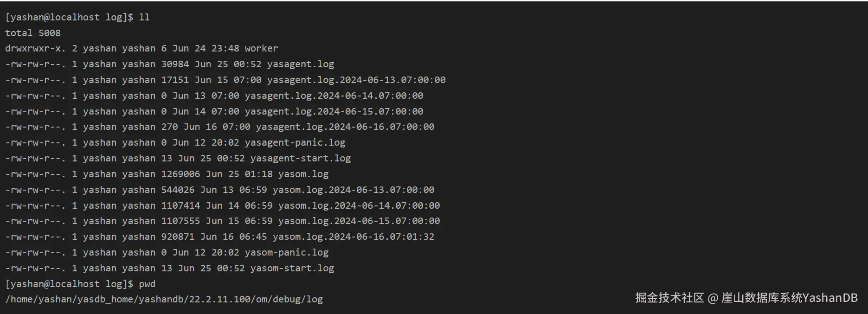Click yasagent.log.2024-06-16.07:00:00 filename
Screen dimensions: 868x314
[x=345, y=127]
